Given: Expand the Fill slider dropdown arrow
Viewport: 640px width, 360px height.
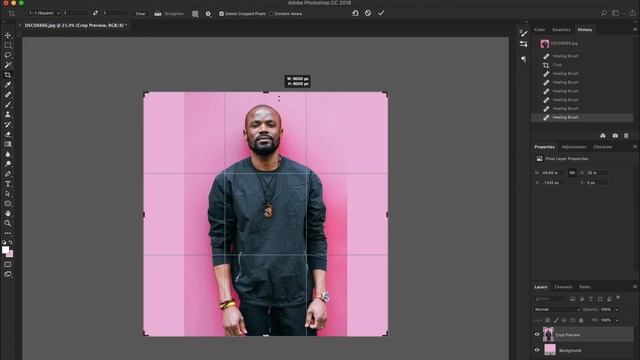Looking at the screenshot, I should pos(617,320).
